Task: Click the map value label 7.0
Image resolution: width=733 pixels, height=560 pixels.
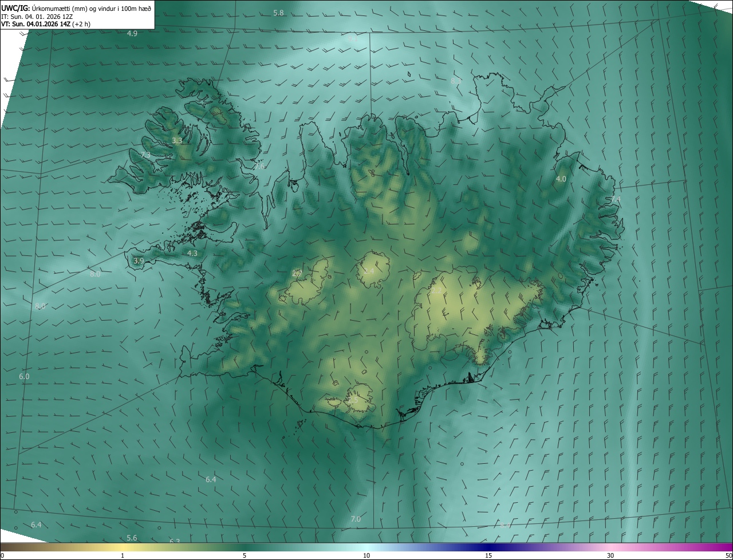Action: (356, 519)
